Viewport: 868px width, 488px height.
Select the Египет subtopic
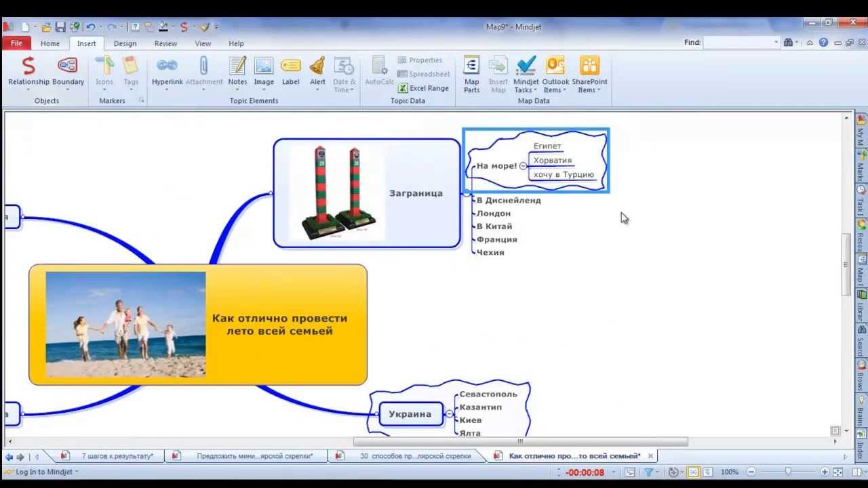547,146
